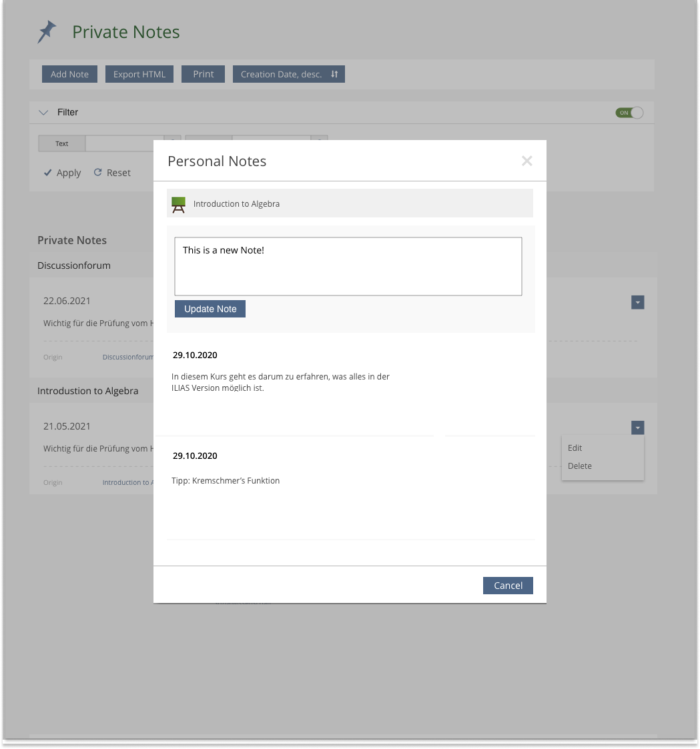Viewport: 700px width, 749px height.
Task: Click the Export HTML button
Action: pos(139,74)
